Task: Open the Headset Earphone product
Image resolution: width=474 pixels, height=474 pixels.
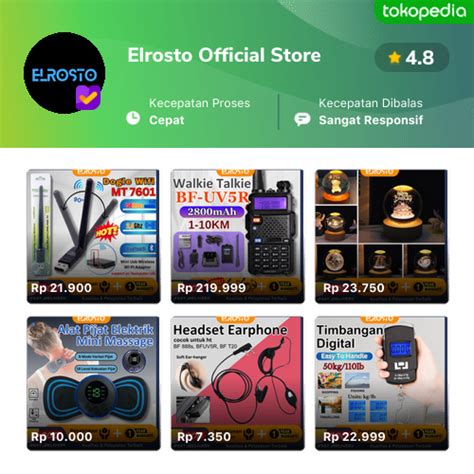Action: pyautogui.click(x=238, y=383)
